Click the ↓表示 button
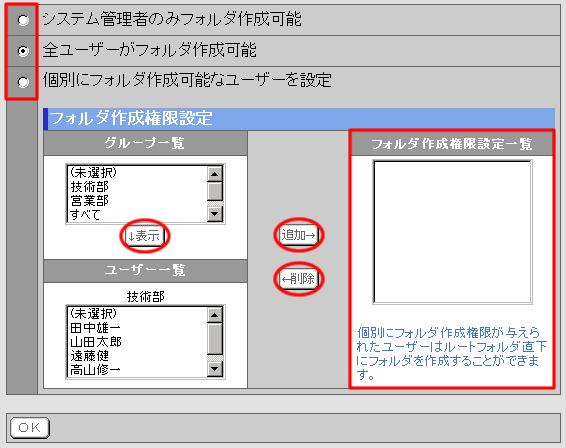Image resolution: width=566 pixels, height=448 pixels. click(x=144, y=236)
